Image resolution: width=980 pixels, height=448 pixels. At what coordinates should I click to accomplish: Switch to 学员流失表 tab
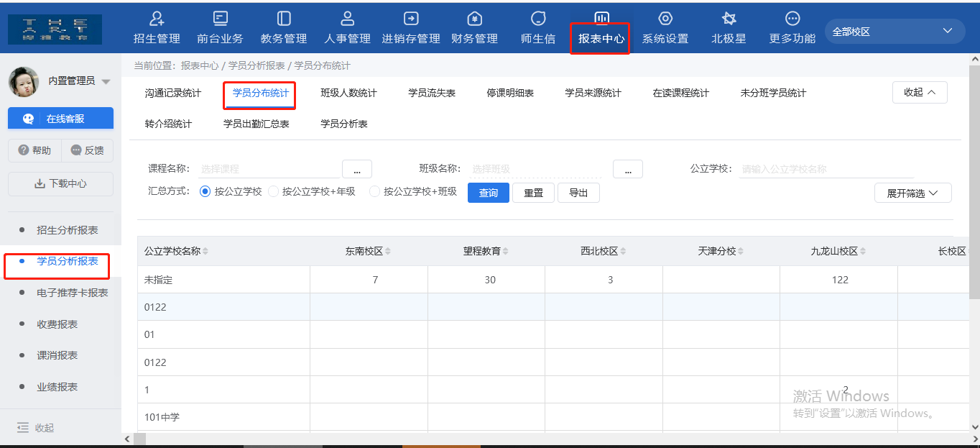point(432,93)
